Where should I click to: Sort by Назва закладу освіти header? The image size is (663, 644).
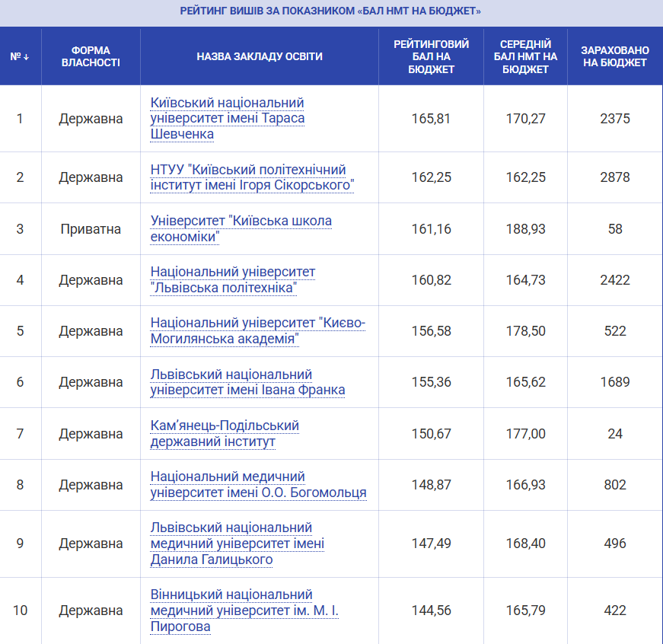(x=259, y=56)
